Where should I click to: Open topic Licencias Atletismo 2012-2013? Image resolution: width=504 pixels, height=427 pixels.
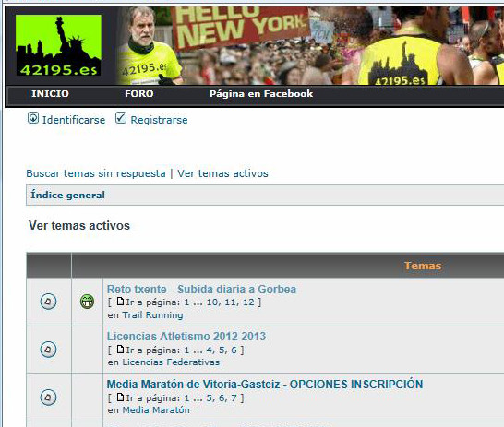pos(186,337)
